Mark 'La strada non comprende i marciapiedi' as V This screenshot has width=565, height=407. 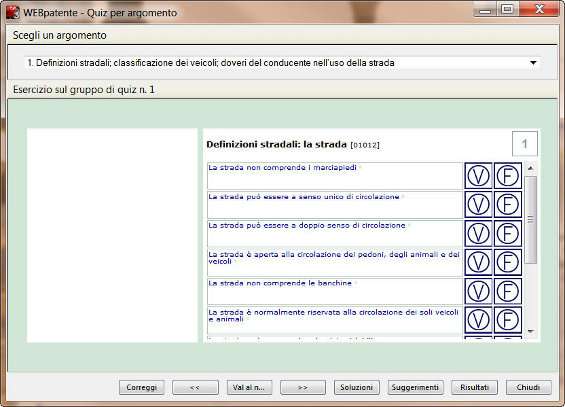(478, 176)
